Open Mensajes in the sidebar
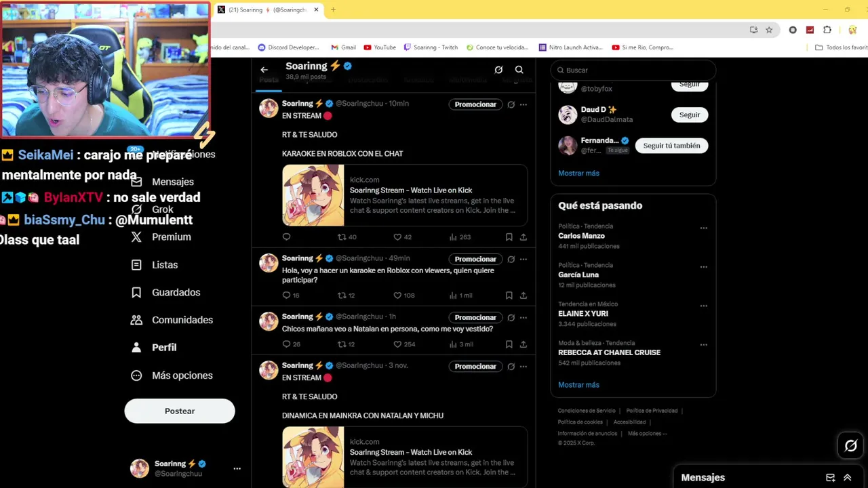 coord(163,182)
